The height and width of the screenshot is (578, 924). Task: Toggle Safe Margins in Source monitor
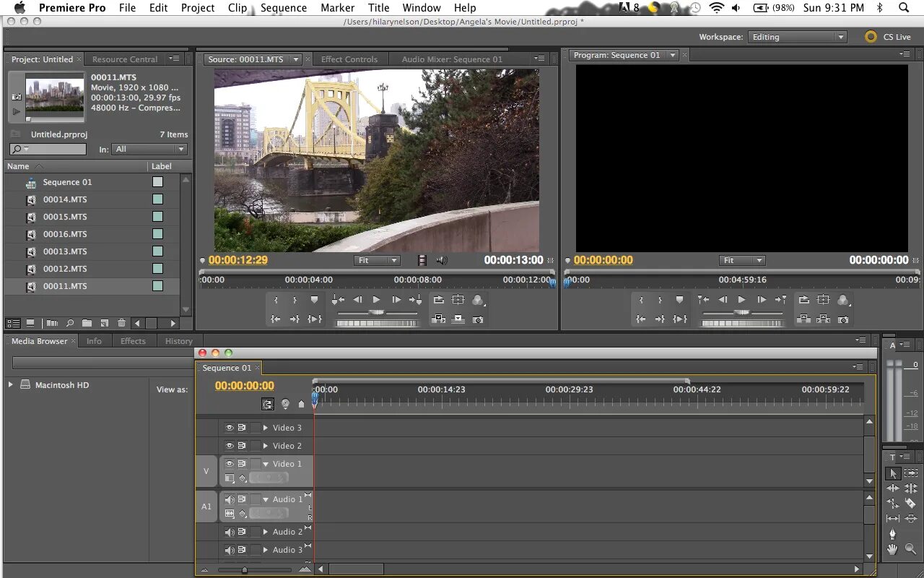(x=458, y=299)
